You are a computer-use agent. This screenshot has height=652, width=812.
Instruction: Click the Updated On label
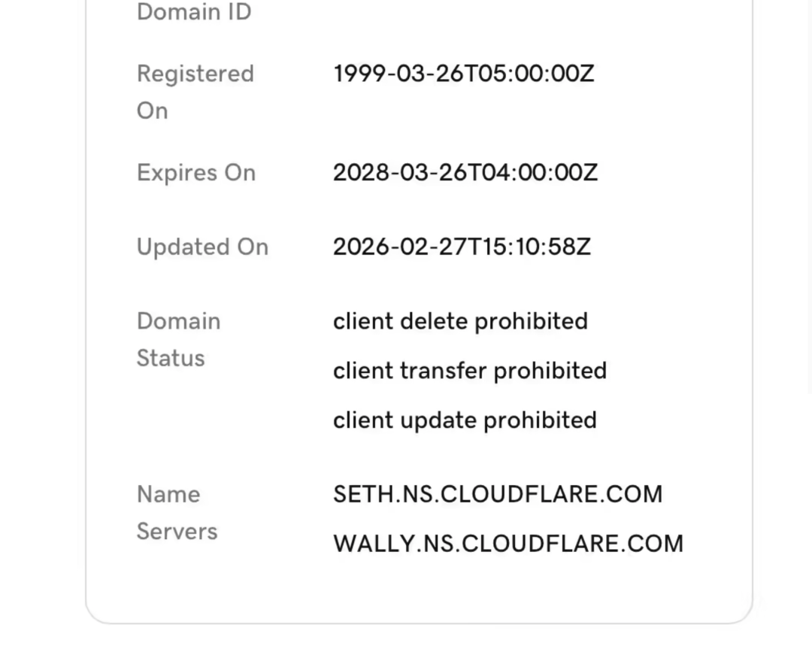pos(202,247)
